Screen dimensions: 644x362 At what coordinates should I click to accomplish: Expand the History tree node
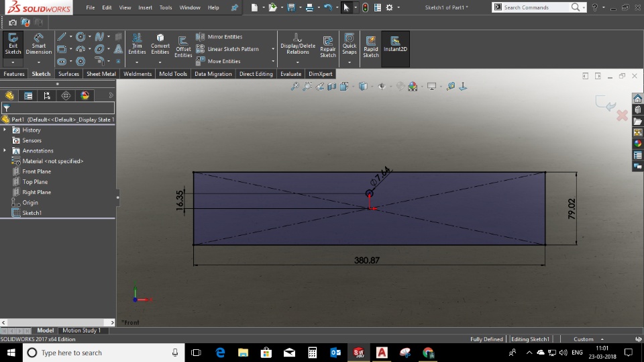(5, 130)
